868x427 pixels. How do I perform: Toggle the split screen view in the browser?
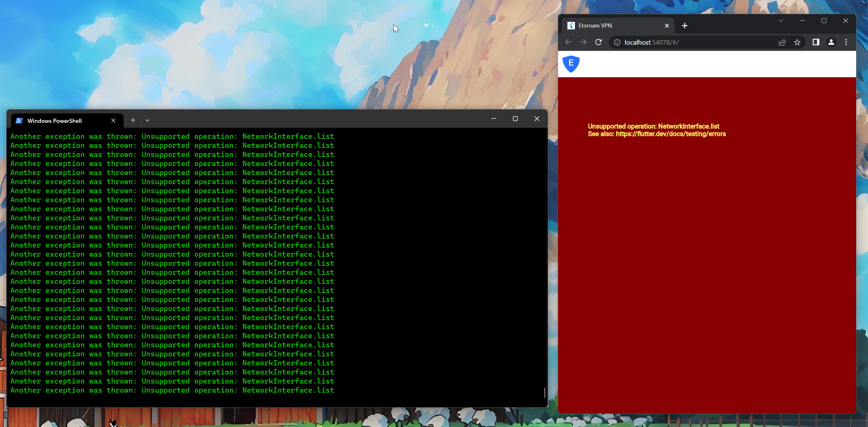(x=816, y=42)
